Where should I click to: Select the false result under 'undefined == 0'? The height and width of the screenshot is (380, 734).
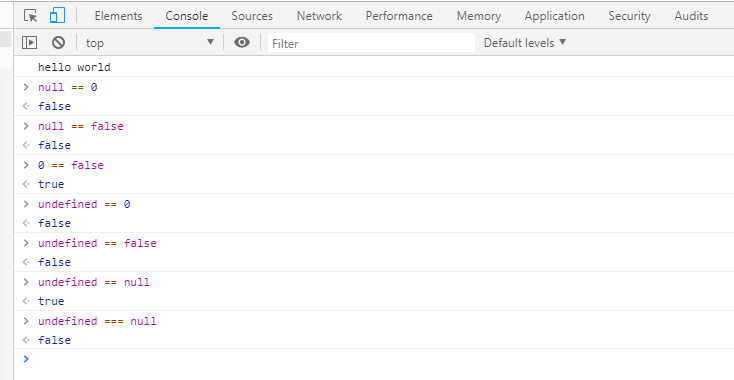click(54, 223)
